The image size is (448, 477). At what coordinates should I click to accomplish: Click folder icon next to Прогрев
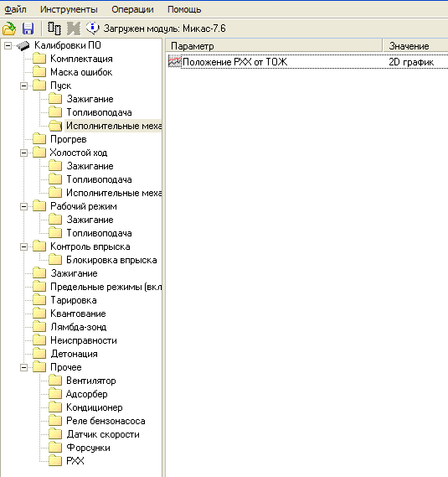click(x=39, y=138)
